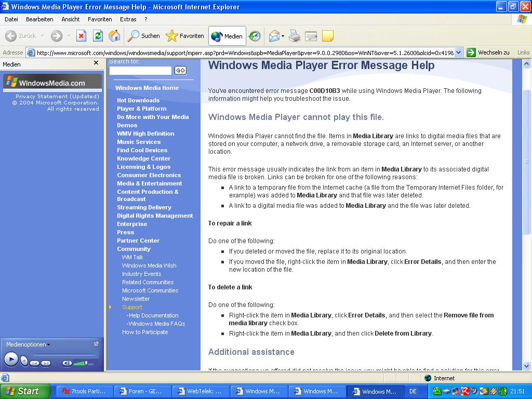This screenshot has height=399, width=532.
Task: Click the DE language indicator
Action: [413, 391]
